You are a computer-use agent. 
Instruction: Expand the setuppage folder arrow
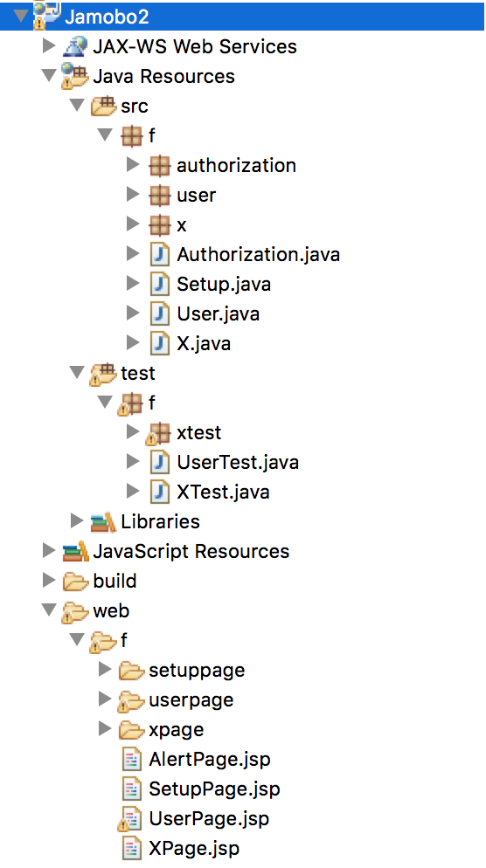(x=105, y=669)
